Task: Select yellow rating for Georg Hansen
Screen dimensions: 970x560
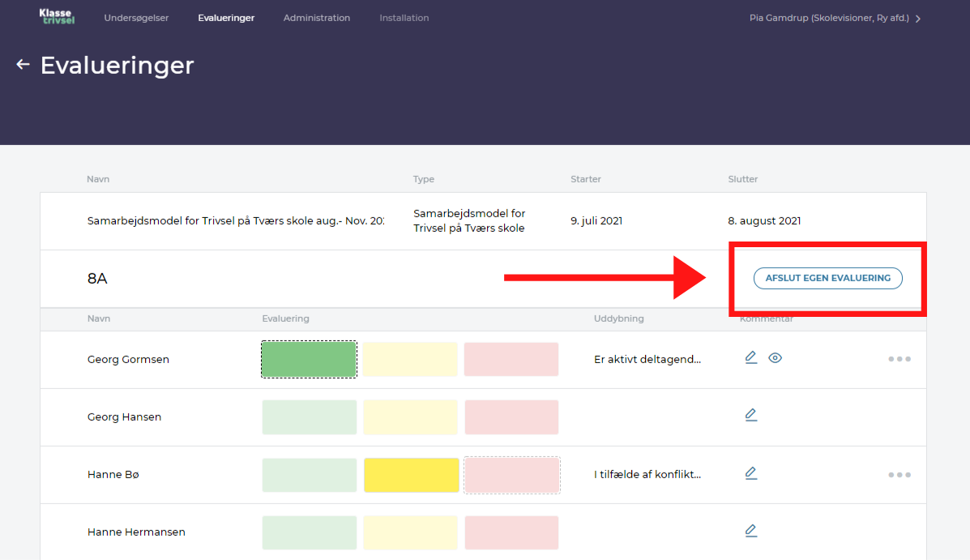Action: 410,417
